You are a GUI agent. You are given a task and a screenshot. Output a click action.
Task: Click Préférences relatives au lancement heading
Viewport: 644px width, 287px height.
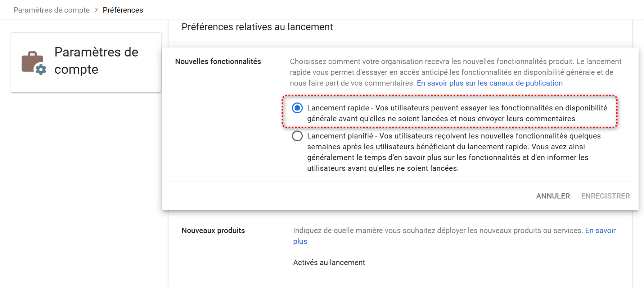pos(257,27)
